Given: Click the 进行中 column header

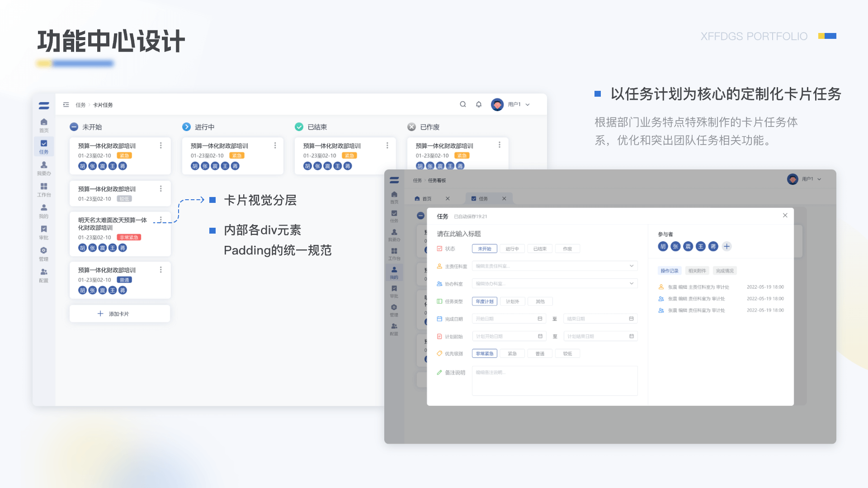Looking at the screenshot, I should (198, 127).
